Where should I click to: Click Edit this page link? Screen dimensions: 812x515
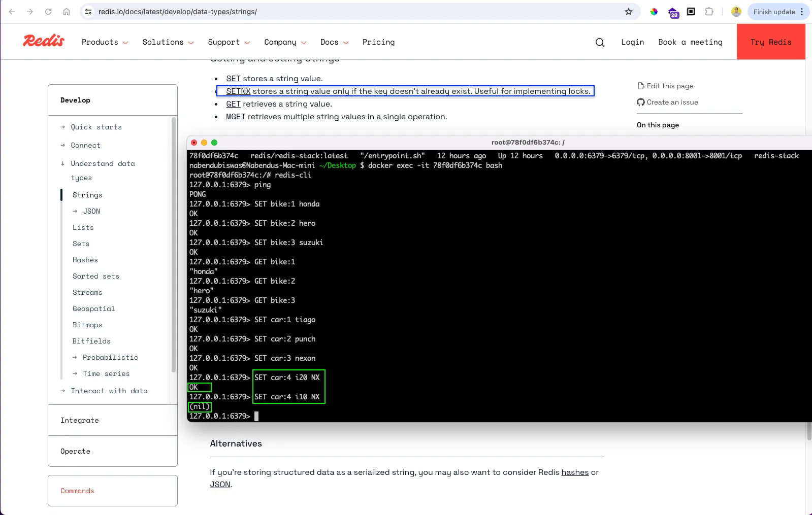pos(670,86)
